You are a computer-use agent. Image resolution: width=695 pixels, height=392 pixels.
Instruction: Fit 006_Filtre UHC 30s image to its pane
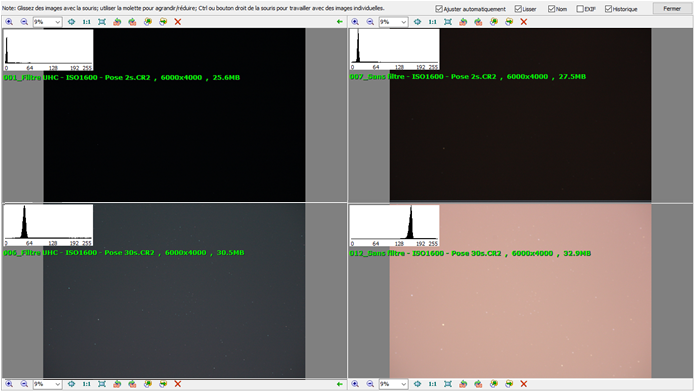[102, 384]
